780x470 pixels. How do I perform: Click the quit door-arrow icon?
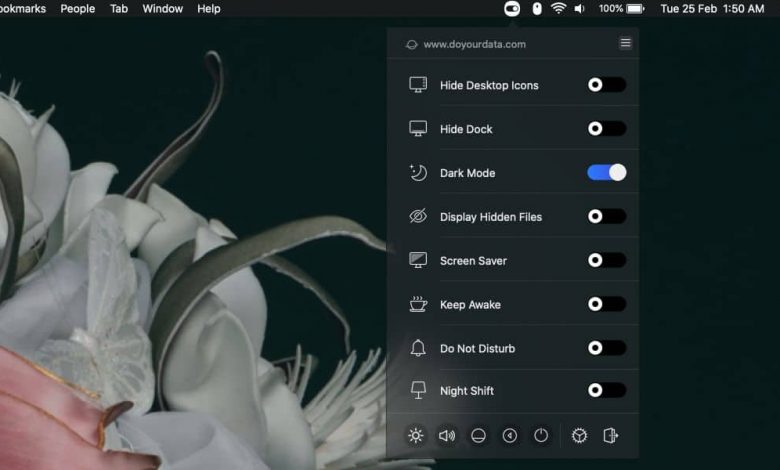click(610, 436)
